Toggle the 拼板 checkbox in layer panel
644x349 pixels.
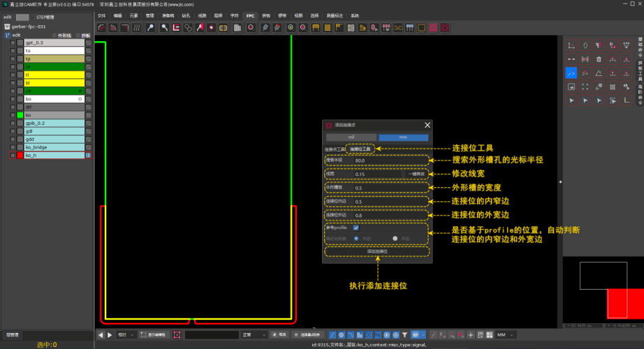pos(78,36)
